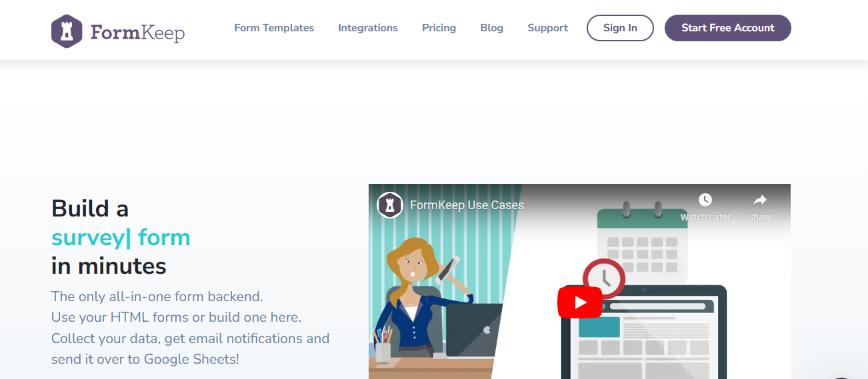Click the 'Build a' heading text
Viewport: 868px width, 379px height.
click(x=90, y=208)
